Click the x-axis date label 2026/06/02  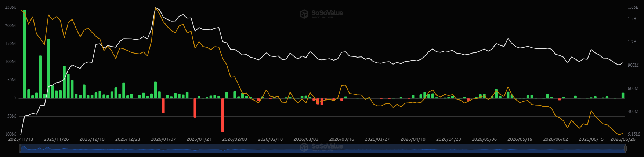[x=555, y=139]
